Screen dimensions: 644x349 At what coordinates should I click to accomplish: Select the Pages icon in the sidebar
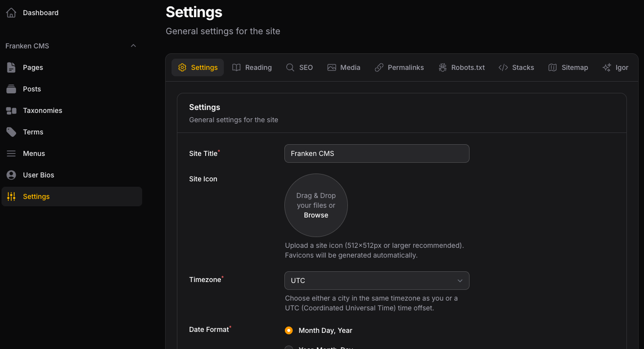tap(11, 67)
